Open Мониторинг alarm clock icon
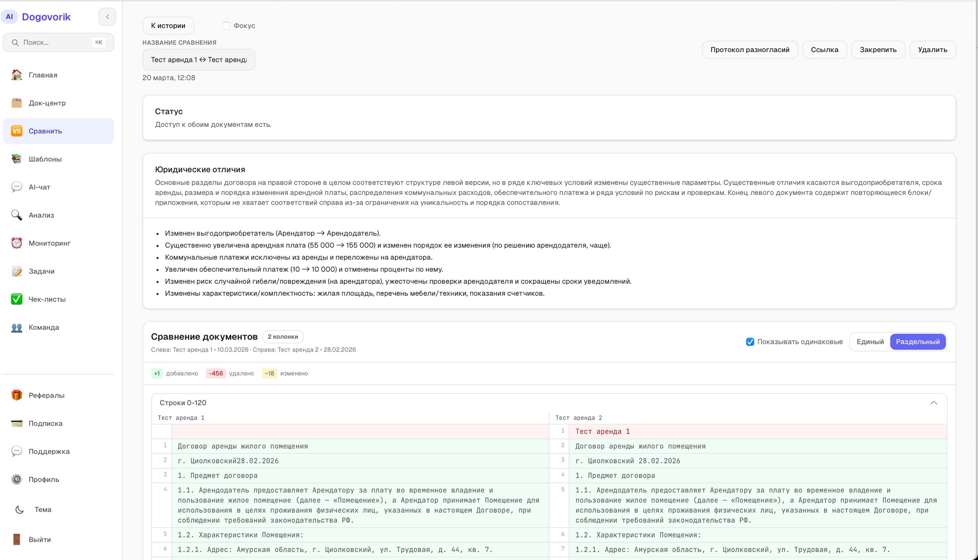This screenshot has width=978, height=560. pos(16,243)
